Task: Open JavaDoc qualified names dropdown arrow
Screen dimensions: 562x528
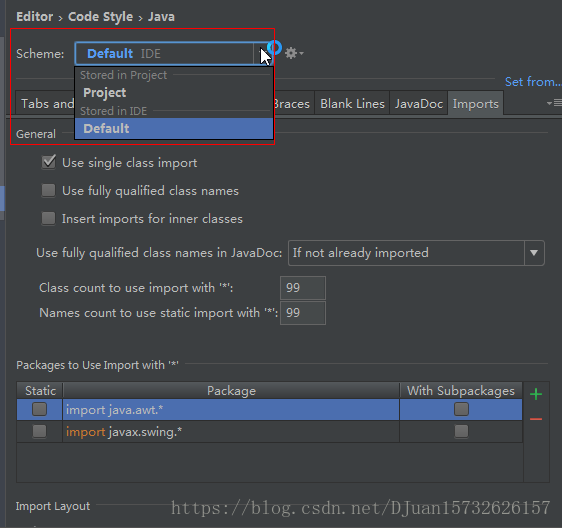Action: click(x=534, y=253)
